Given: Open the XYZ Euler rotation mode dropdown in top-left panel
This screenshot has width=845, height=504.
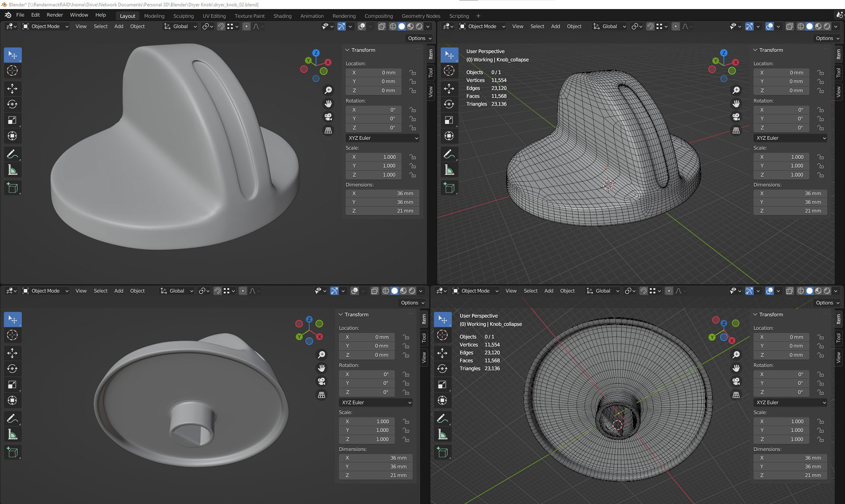Looking at the screenshot, I should pos(382,138).
